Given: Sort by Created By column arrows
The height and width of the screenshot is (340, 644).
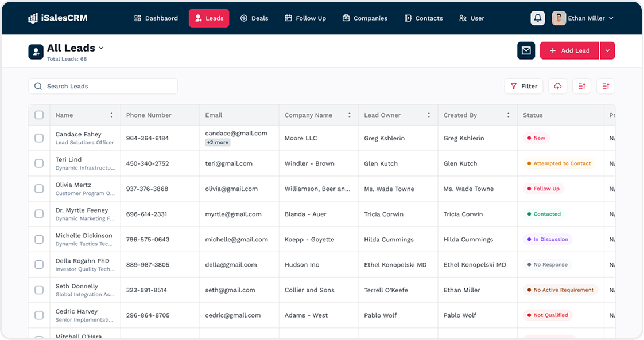Looking at the screenshot, I should tap(508, 115).
